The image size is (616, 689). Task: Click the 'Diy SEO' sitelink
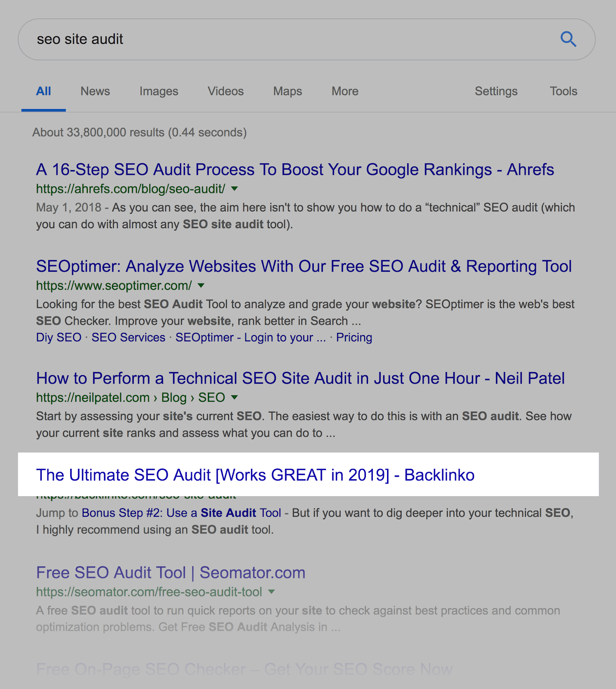tap(59, 338)
